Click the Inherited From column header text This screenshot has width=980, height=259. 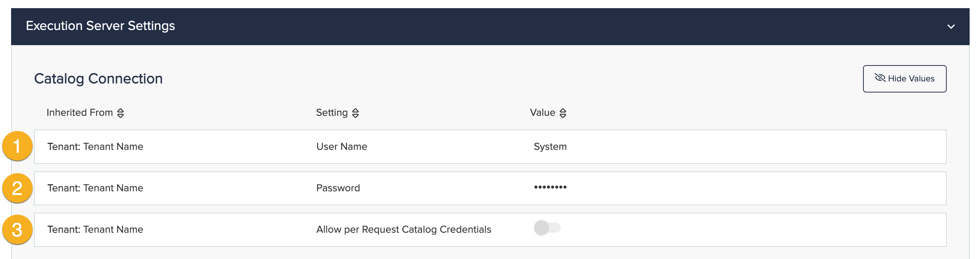click(80, 112)
